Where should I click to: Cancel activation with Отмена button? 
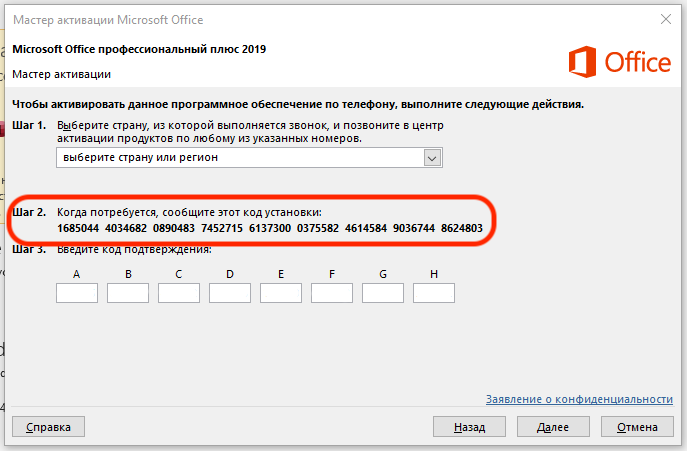pyautogui.click(x=636, y=427)
